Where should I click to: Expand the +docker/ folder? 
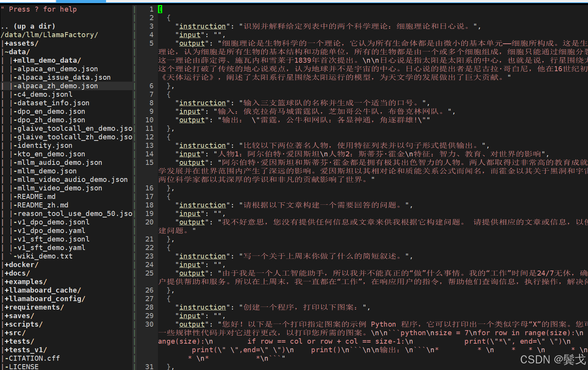point(22,265)
